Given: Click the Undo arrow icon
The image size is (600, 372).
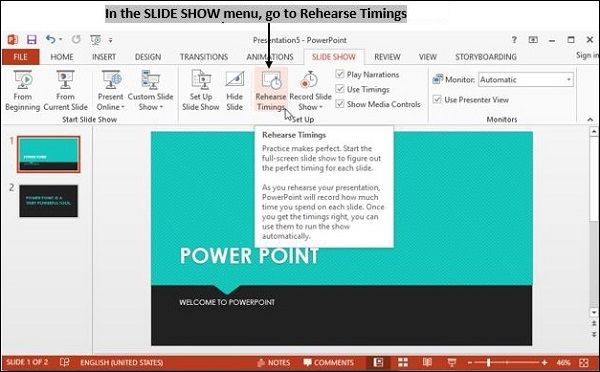Looking at the screenshot, I should [51, 39].
